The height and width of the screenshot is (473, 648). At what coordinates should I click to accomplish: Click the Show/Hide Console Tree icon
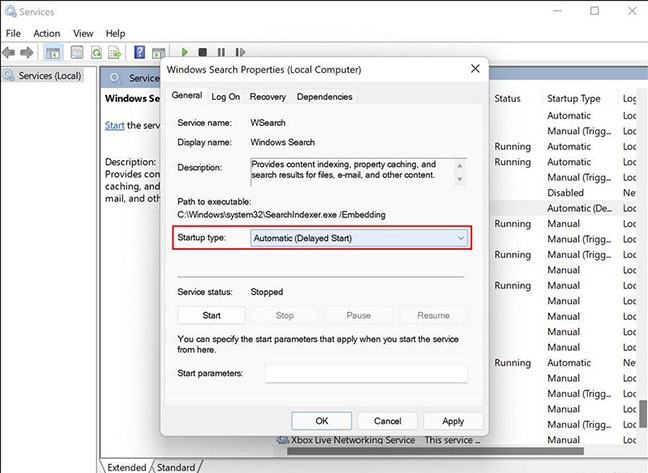click(53, 52)
